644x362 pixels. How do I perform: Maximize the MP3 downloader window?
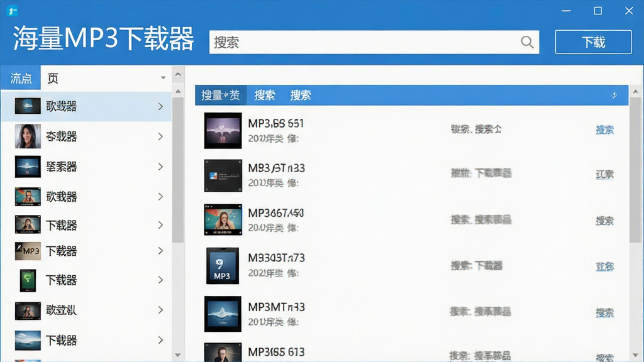coord(598,11)
